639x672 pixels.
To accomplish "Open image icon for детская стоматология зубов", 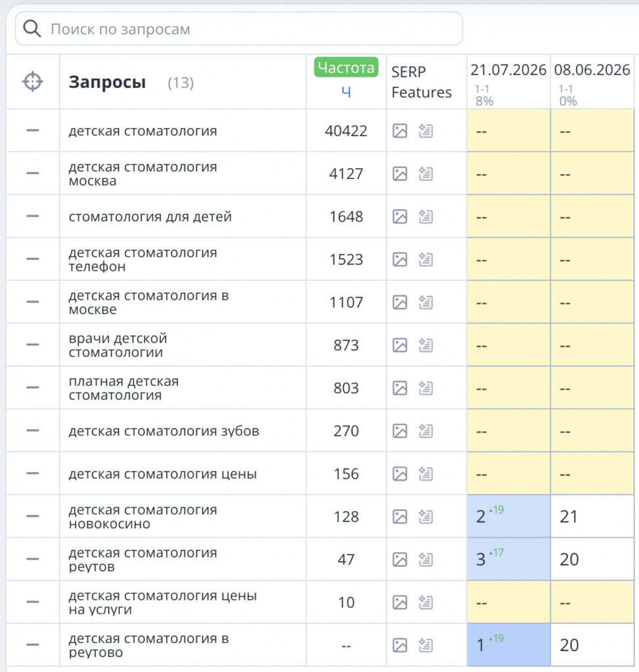I will click(x=400, y=430).
